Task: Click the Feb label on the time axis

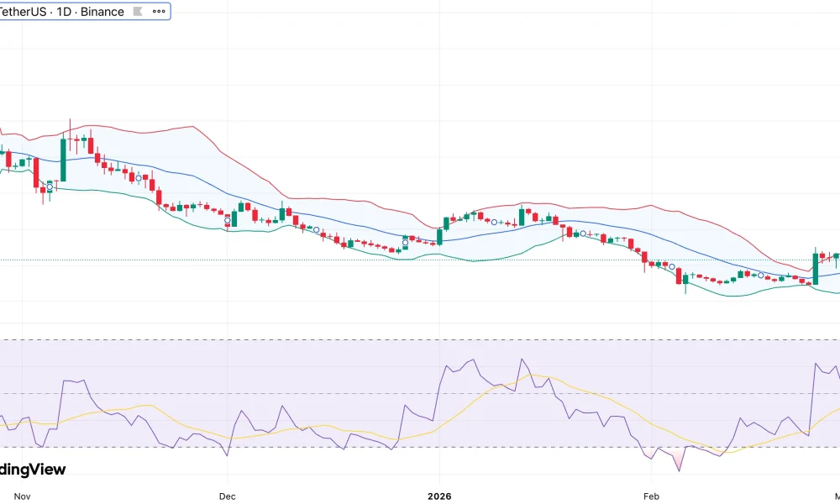Action: [651, 496]
